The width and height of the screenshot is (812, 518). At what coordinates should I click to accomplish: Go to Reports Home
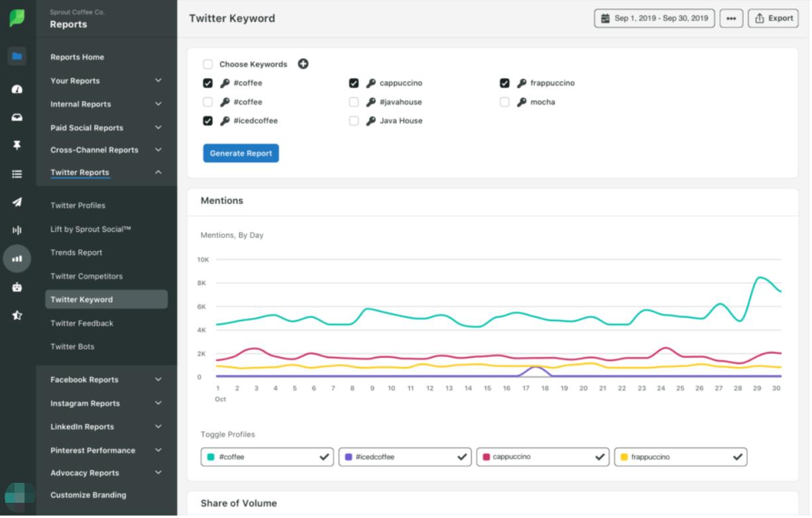click(77, 57)
